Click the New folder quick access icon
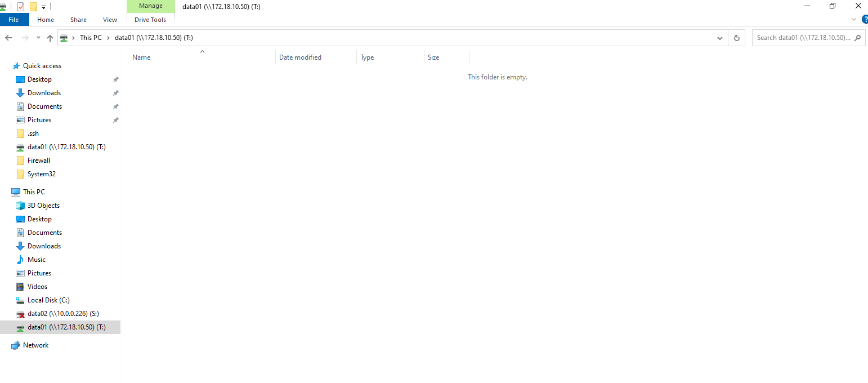 pyautogui.click(x=33, y=7)
